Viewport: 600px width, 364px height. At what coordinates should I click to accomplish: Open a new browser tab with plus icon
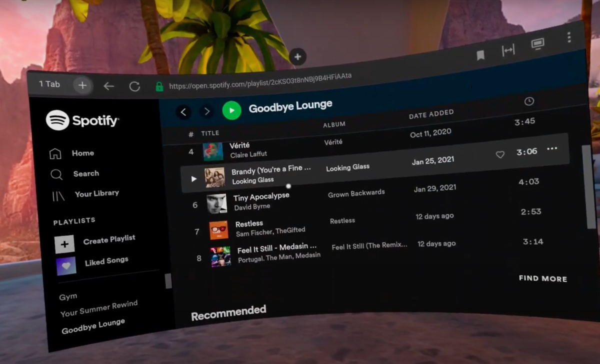click(x=82, y=85)
